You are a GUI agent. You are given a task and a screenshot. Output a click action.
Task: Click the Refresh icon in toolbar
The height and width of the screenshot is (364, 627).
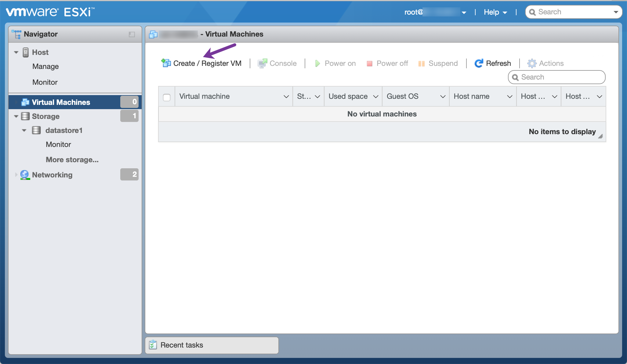[x=479, y=63]
